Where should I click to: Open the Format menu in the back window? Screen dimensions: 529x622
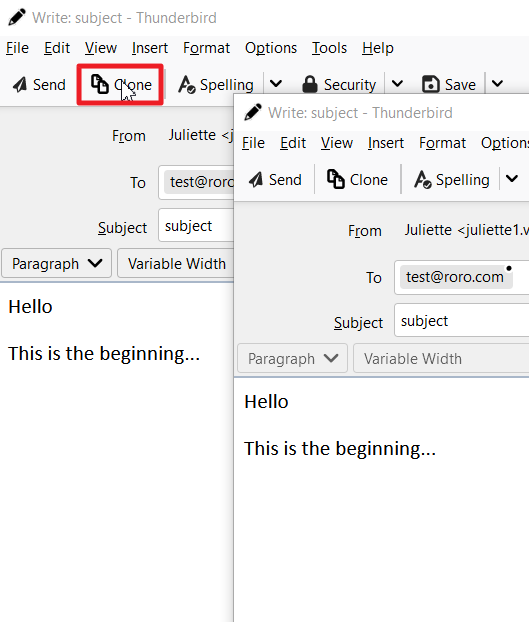click(206, 48)
